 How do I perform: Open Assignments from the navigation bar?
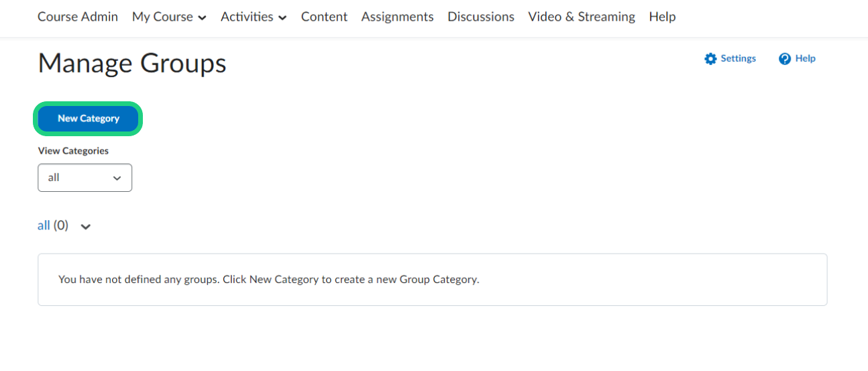[397, 17]
